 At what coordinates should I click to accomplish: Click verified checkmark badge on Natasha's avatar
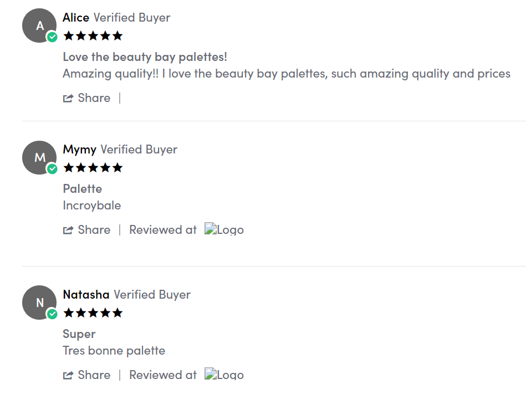52,314
